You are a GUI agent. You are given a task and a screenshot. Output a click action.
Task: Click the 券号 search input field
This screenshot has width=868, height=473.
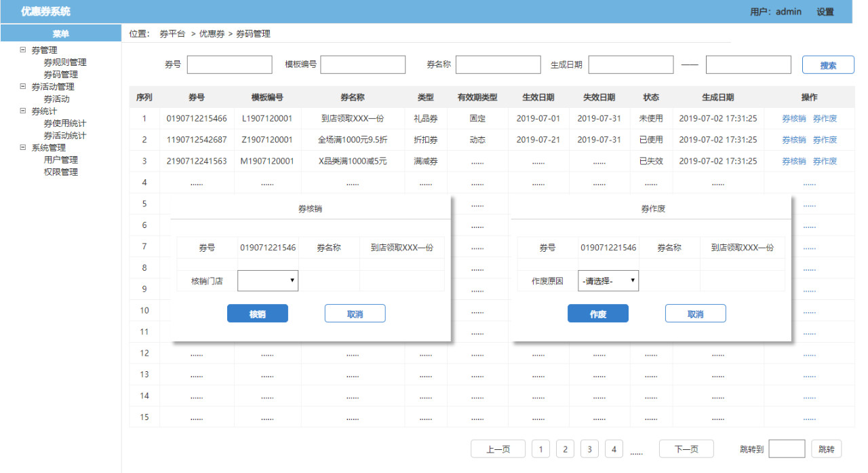click(x=229, y=64)
